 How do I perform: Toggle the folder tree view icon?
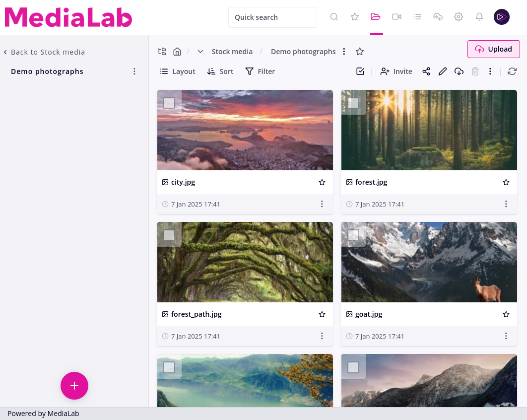pos(162,52)
